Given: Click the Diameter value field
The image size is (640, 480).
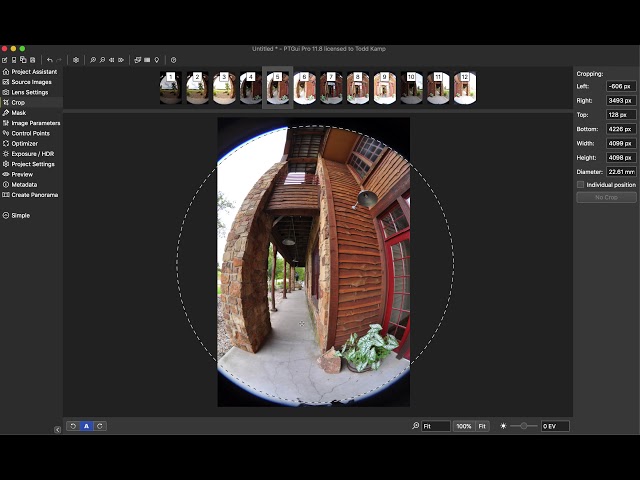Looking at the screenshot, I should point(621,172).
